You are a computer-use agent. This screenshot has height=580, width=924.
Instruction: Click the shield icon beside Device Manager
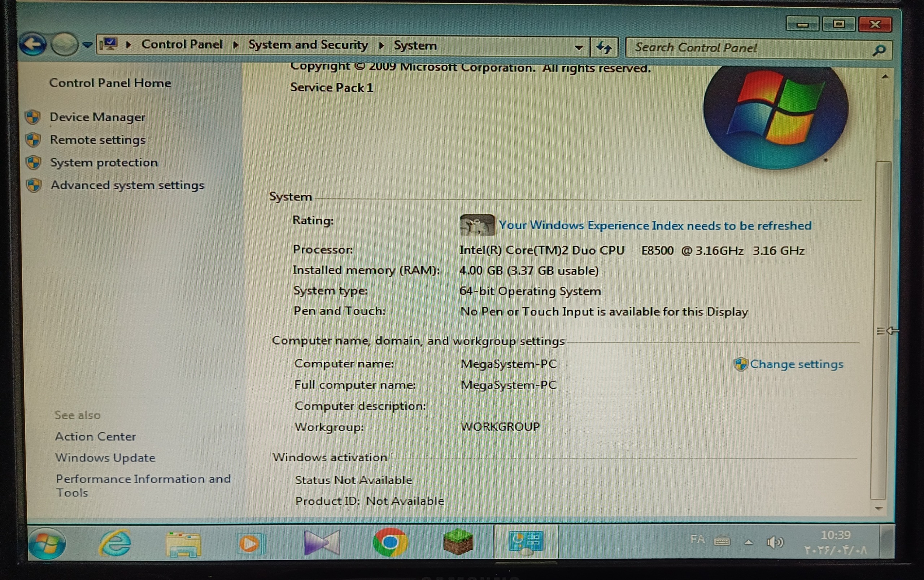point(33,117)
